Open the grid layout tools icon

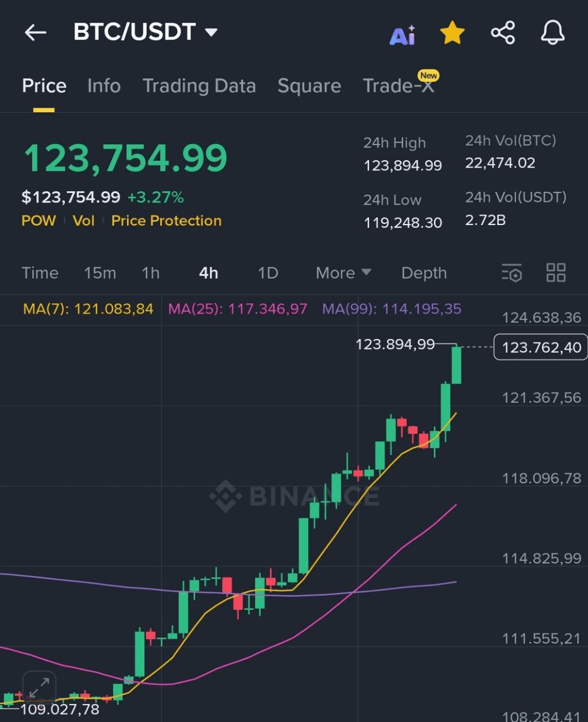tap(556, 273)
